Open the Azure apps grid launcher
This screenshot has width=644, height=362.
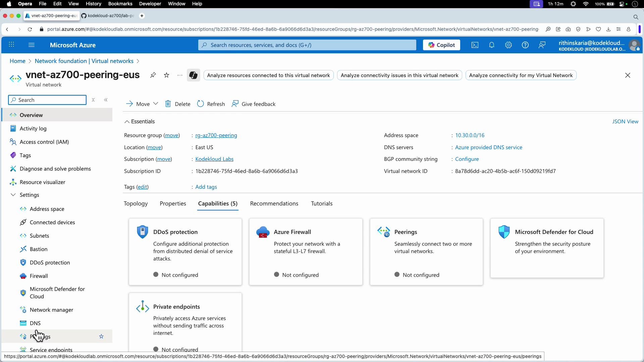point(11,45)
